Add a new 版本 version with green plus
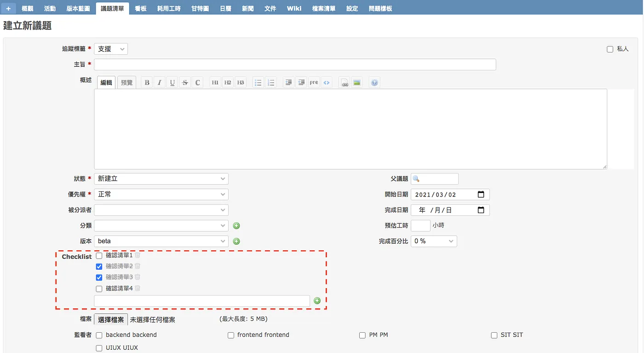Screen dimensions: 644x353 pyautogui.click(x=236, y=241)
